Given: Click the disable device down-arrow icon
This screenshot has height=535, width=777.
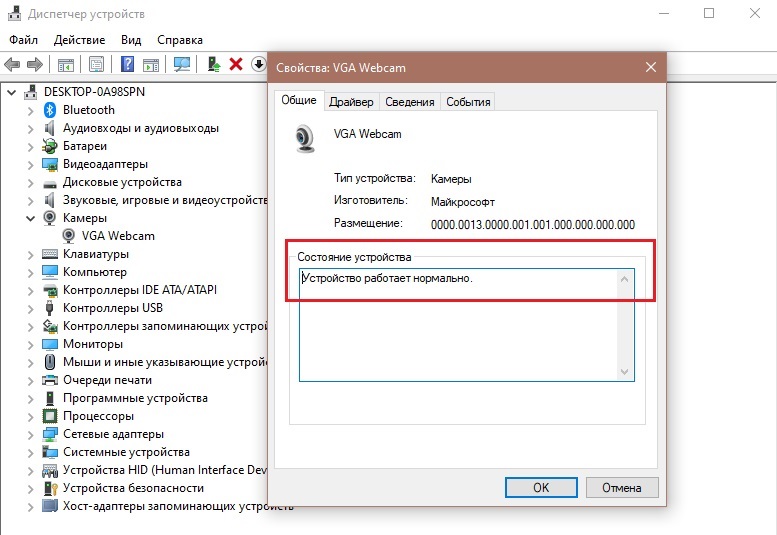Looking at the screenshot, I should (x=258, y=64).
